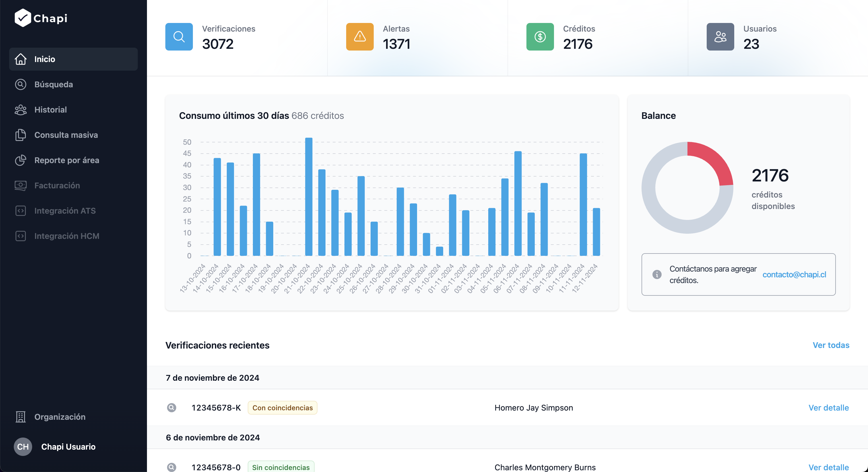The width and height of the screenshot is (868, 472).
Task: Select the Inicio menu entry
Action: [x=44, y=59]
